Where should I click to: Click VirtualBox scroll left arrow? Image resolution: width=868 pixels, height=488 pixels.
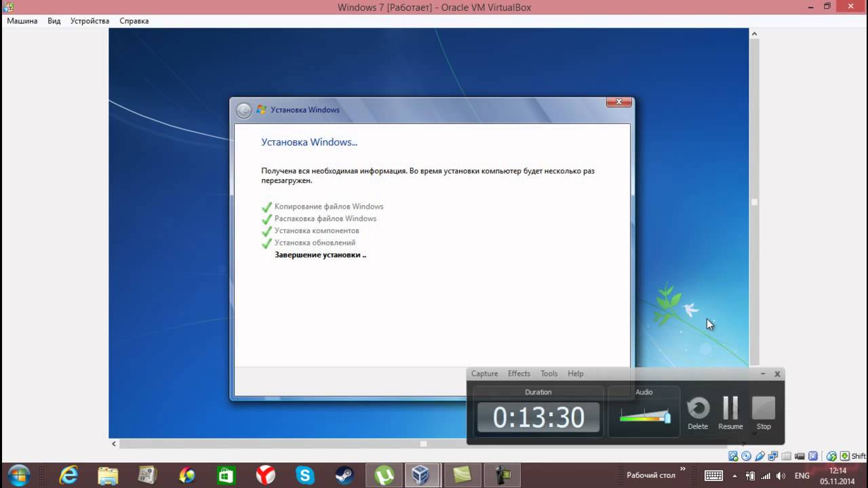click(x=114, y=444)
